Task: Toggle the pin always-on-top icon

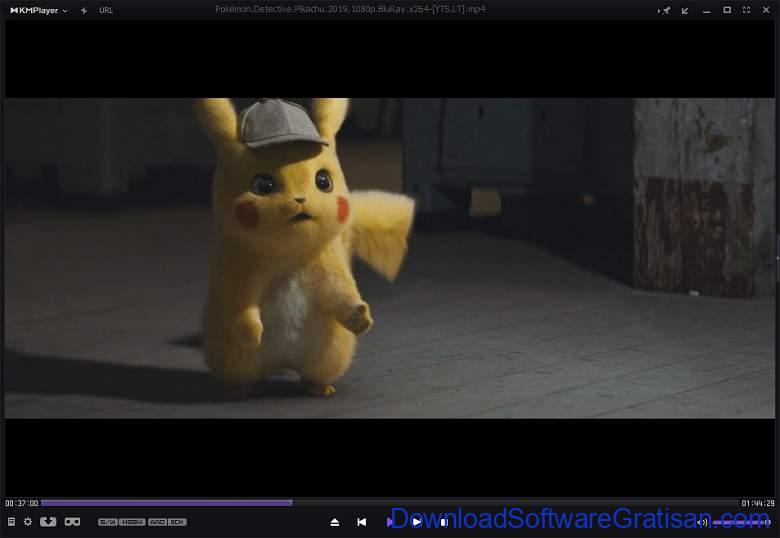Action: pyautogui.click(x=665, y=10)
